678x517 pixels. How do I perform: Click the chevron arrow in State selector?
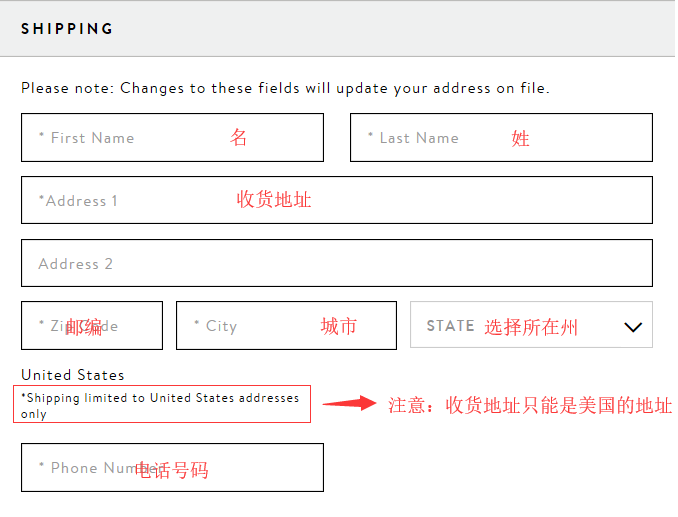point(632,327)
